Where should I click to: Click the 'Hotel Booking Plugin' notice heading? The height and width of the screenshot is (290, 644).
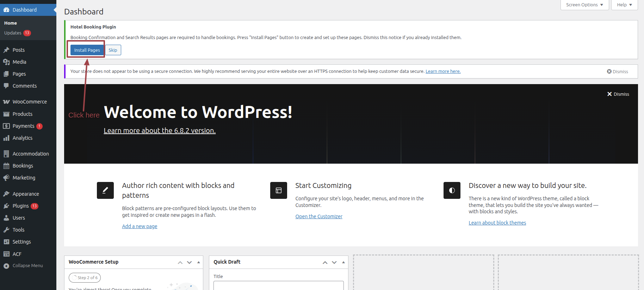pyautogui.click(x=93, y=27)
